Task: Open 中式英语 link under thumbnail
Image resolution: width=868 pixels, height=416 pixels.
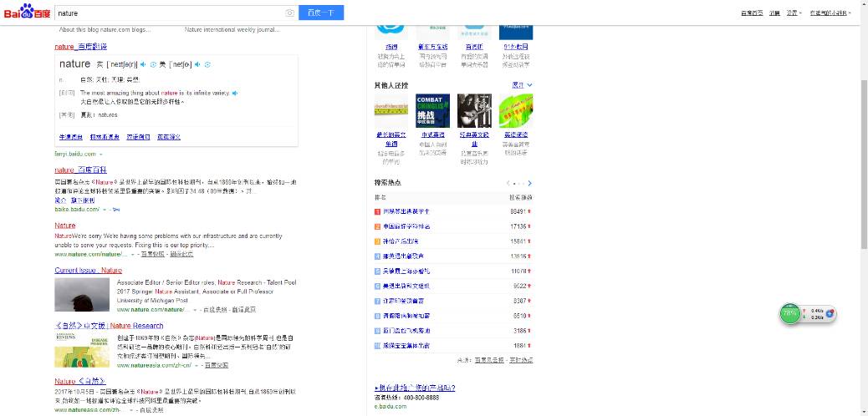Action: click(433, 135)
